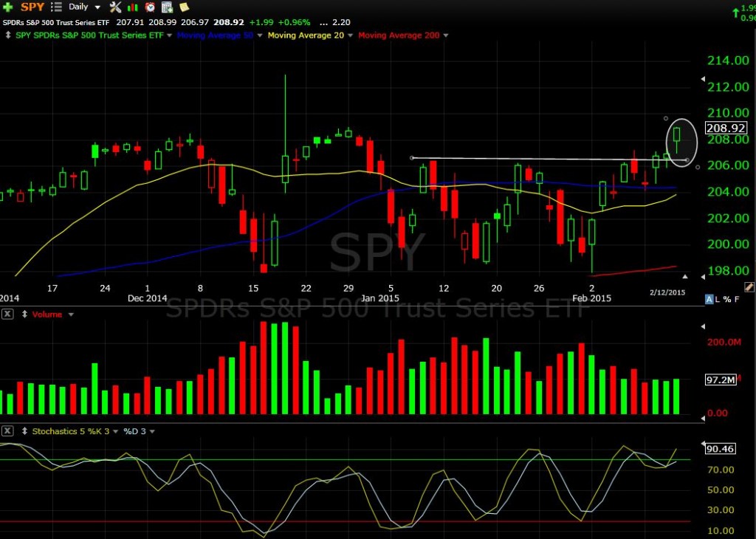
Task: Click the SPDRs S&P 500 Trust Series ETF name
Action: 56,23
